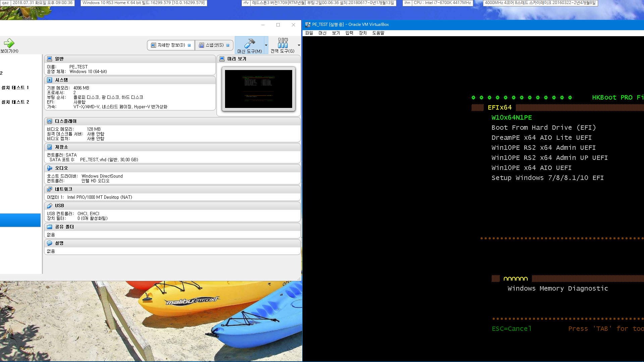Open the Shared Folders (공유 폴더) heading

tap(64, 227)
